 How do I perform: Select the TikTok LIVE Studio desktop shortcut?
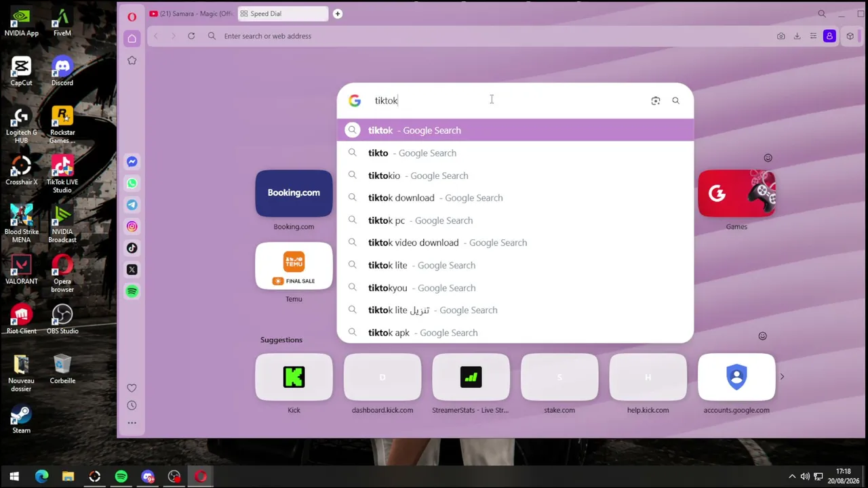(x=62, y=175)
